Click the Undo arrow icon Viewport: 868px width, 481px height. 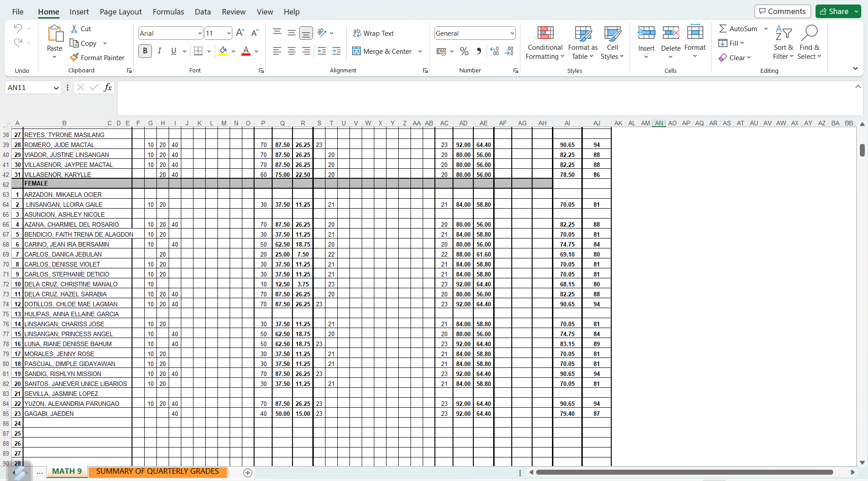(x=18, y=28)
